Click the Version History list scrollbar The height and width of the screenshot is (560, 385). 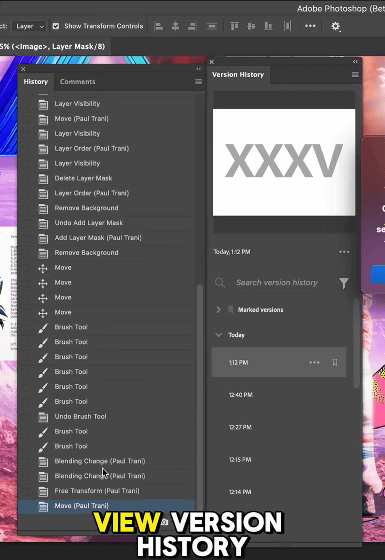(356, 343)
